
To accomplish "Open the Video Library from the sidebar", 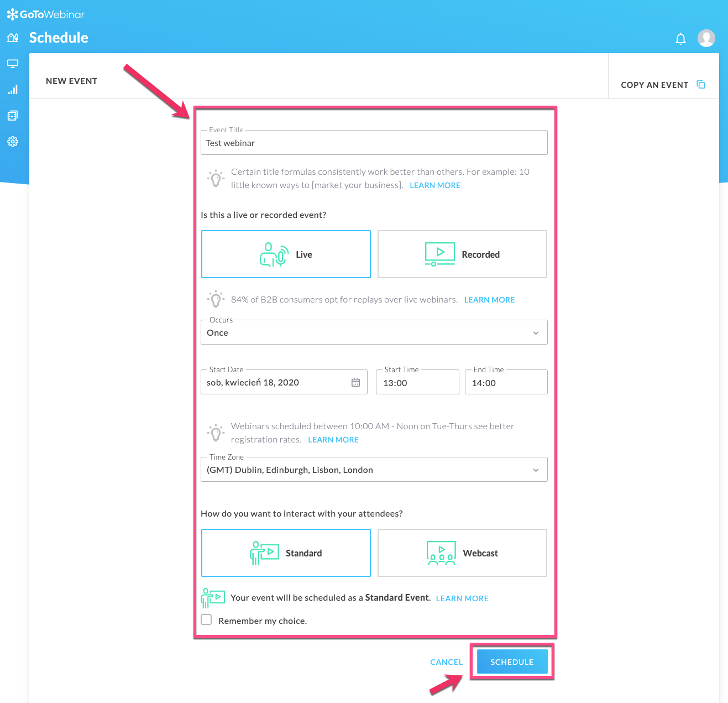I will tap(13, 115).
